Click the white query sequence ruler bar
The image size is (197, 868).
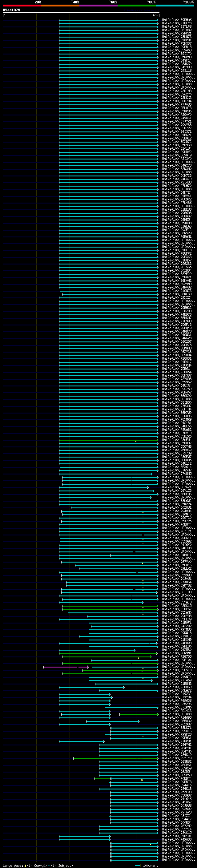[x=81, y=12]
